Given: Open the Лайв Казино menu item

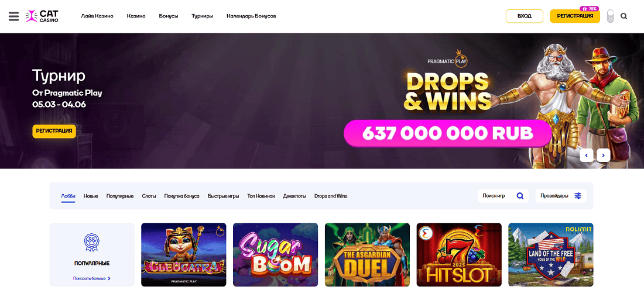Looking at the screenshot, I should (97, 16).
